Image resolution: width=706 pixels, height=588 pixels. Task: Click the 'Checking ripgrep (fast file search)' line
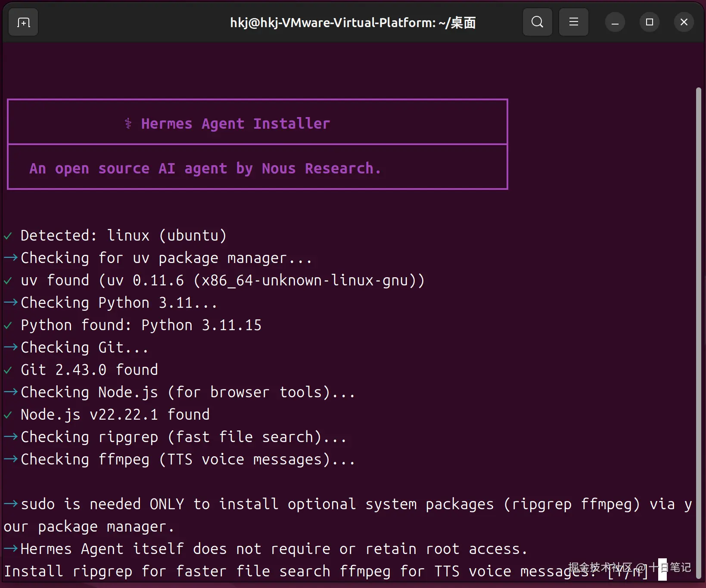pyautogui.click(x=183, y=437)
